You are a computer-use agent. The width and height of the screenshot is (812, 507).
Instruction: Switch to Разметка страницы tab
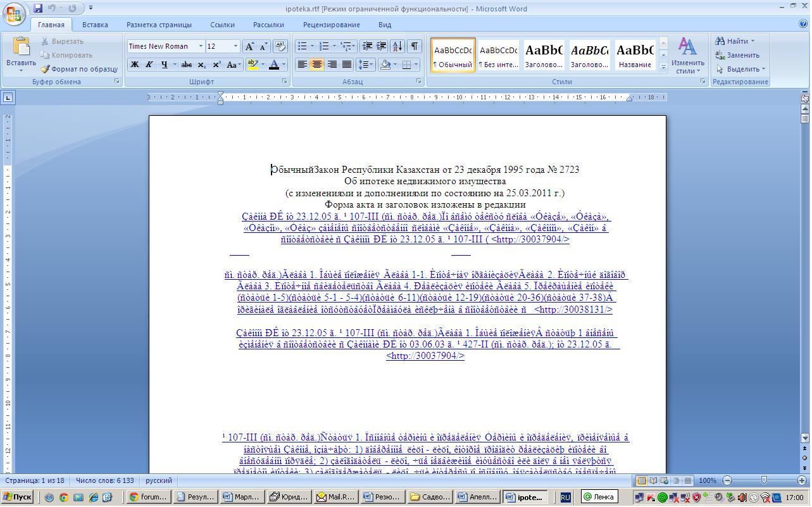click(x=159, y=25)
